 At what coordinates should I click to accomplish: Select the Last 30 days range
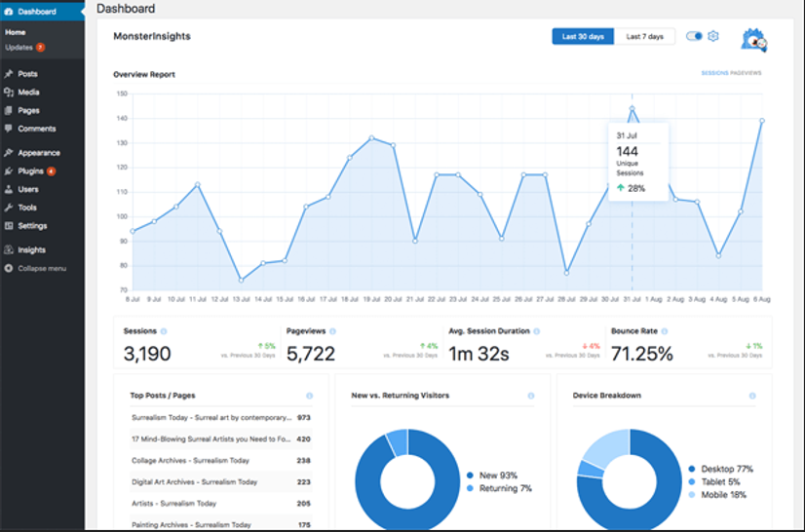(583, 37)
